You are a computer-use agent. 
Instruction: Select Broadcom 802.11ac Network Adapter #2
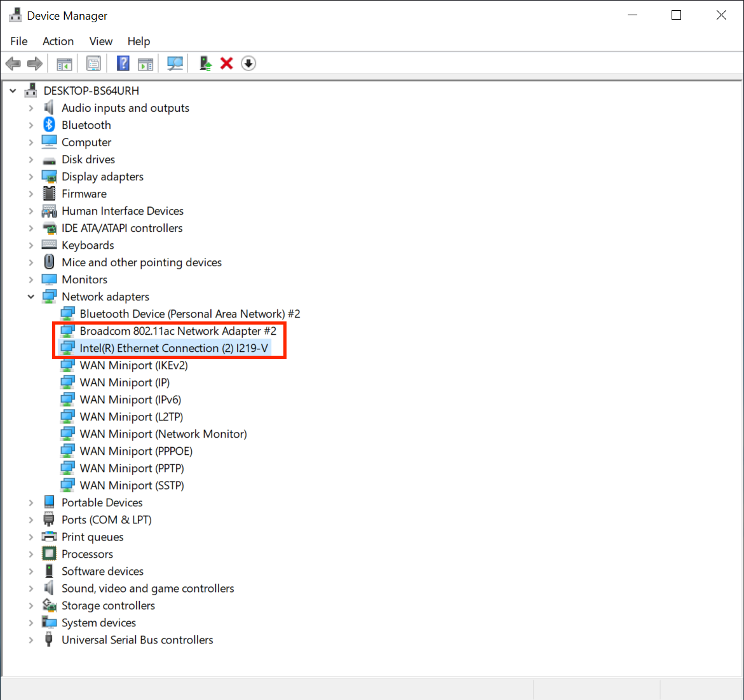point(177,331)
